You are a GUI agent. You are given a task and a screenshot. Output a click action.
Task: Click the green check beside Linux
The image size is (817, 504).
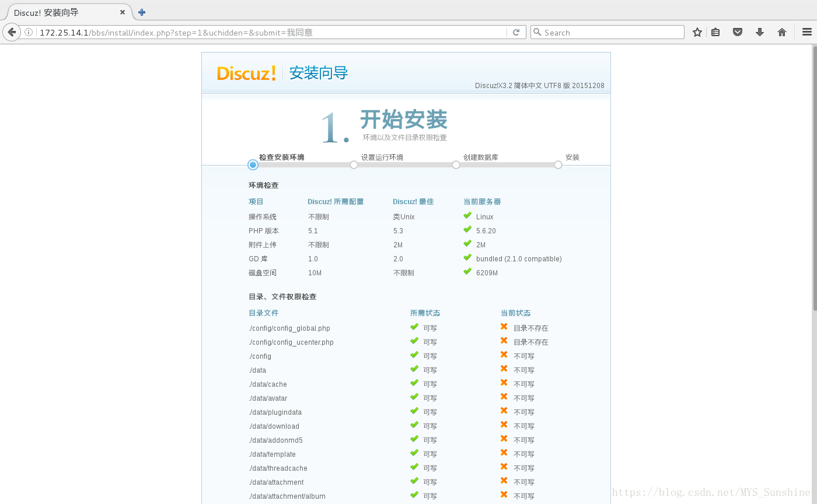point(467,215)
